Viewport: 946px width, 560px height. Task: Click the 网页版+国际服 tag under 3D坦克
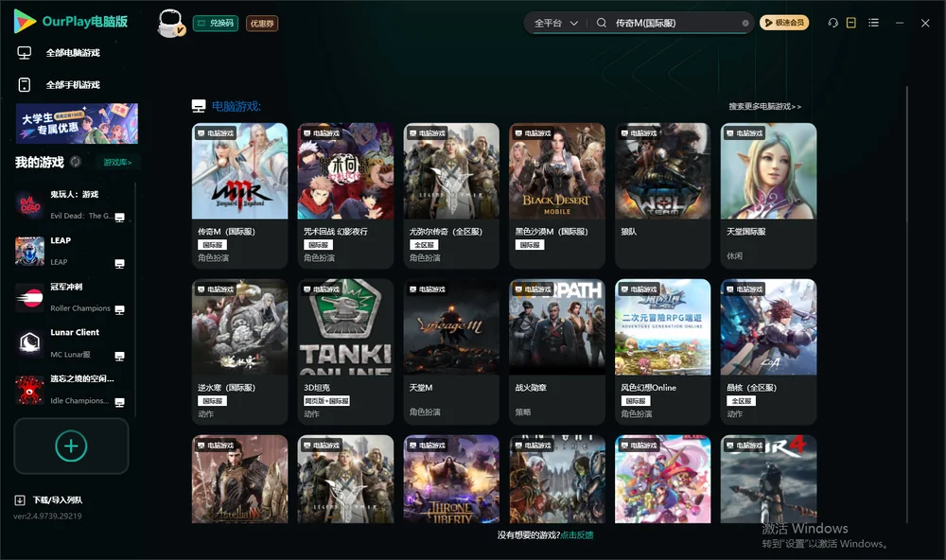tap(327, 401)
